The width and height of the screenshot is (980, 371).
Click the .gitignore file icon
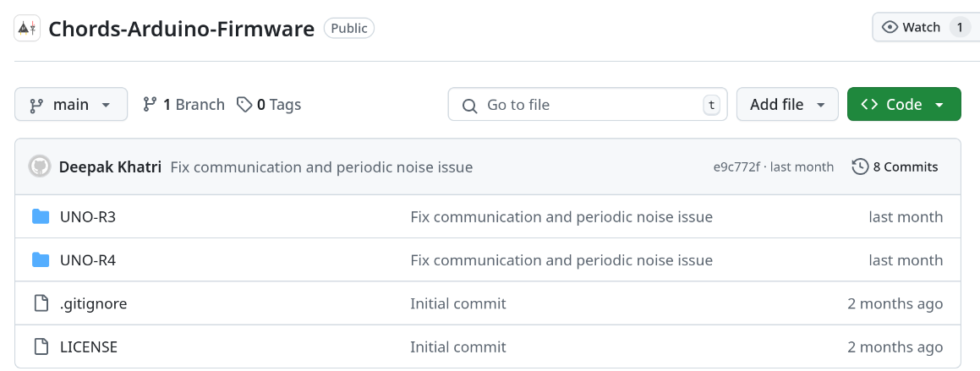pos(41,303)
